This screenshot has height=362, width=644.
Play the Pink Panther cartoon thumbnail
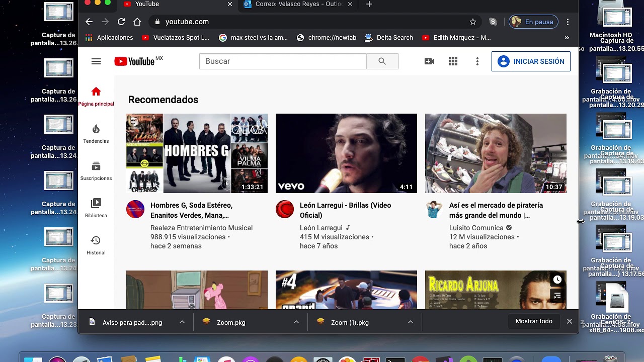tap(197, 290)
